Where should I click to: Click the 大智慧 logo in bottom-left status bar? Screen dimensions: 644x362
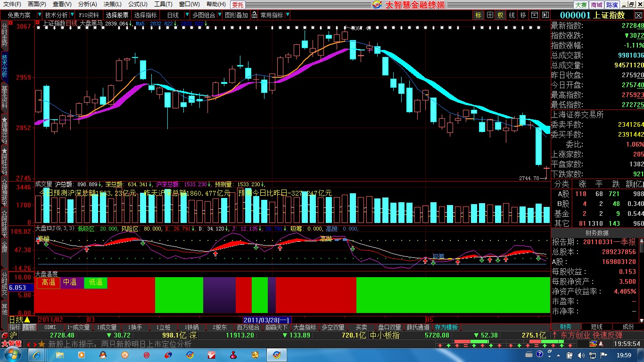(11, 344)
